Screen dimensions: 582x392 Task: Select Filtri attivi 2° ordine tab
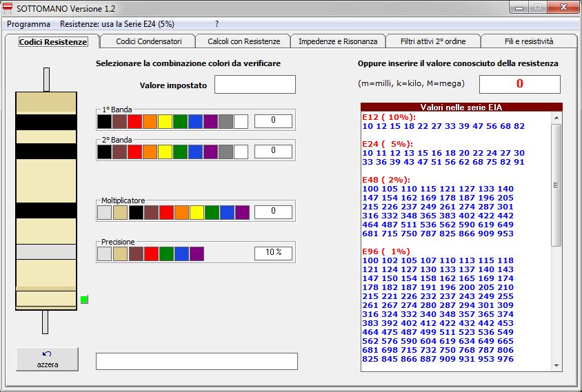[432, 41]
